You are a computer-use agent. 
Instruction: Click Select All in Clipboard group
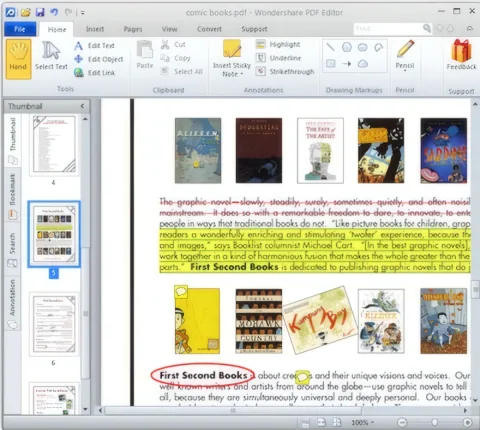click(x=182, y=71)
